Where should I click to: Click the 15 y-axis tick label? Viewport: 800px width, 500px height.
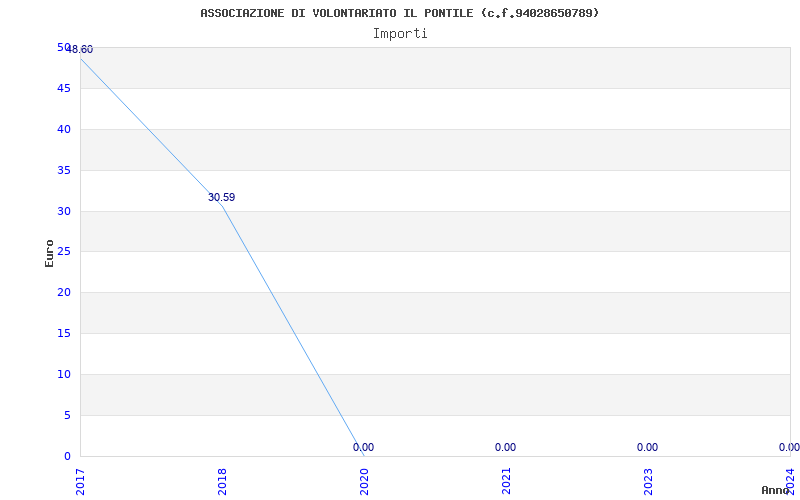pyautogui.click(x=64, y=334)
